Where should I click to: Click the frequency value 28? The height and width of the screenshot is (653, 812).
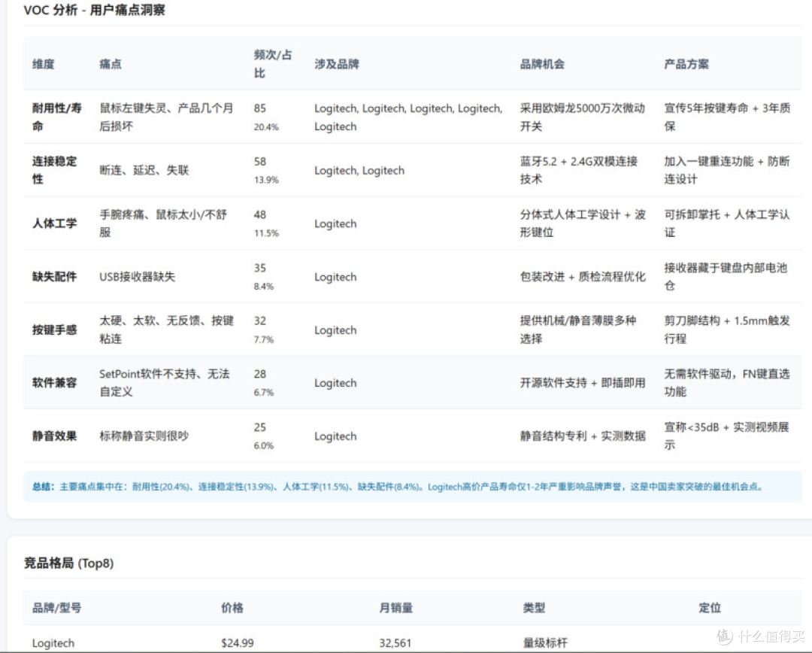pos(260,374)
